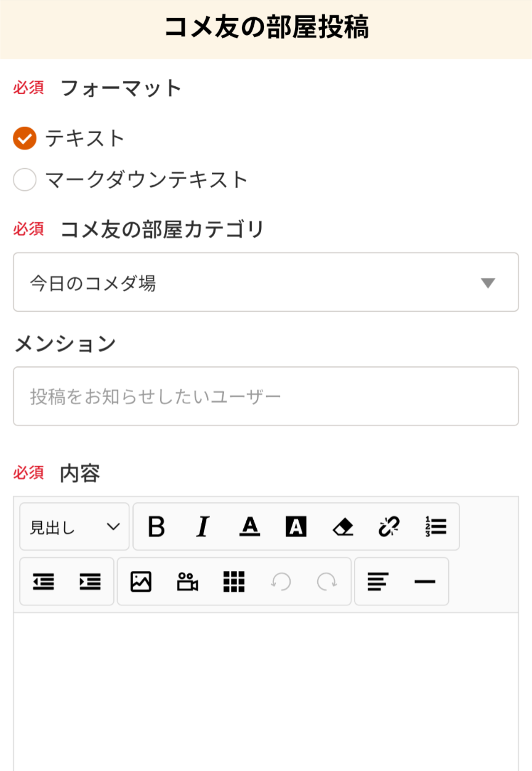Insert a horizontal line
Viewport: 532px width, 771px height.
[x=425, y=581]
